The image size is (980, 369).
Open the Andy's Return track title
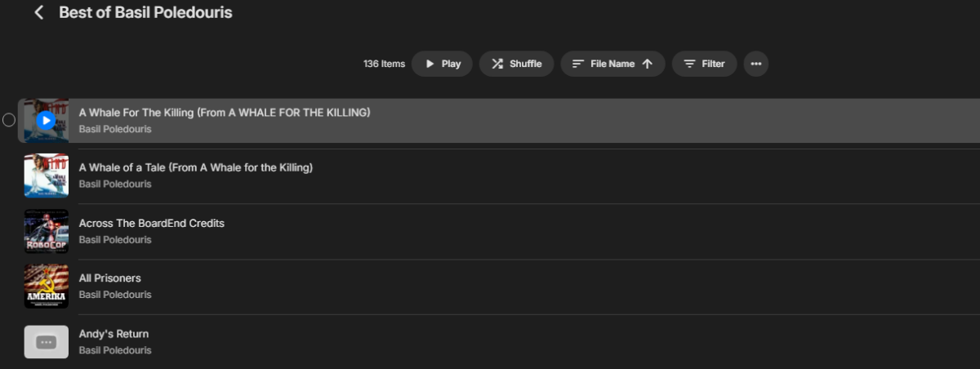[114, 334]
